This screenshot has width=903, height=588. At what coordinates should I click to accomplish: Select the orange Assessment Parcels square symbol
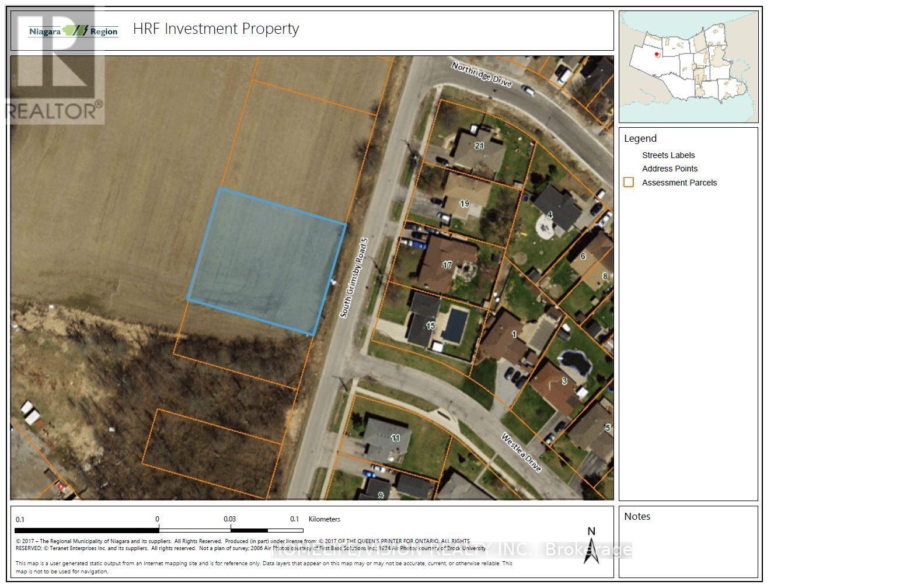point(629,182)
